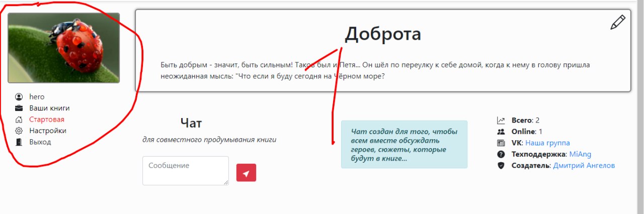Click the book text starting Быть добрым
The height and width of the screenshot is (214, 644).
(x=375, y=71)
